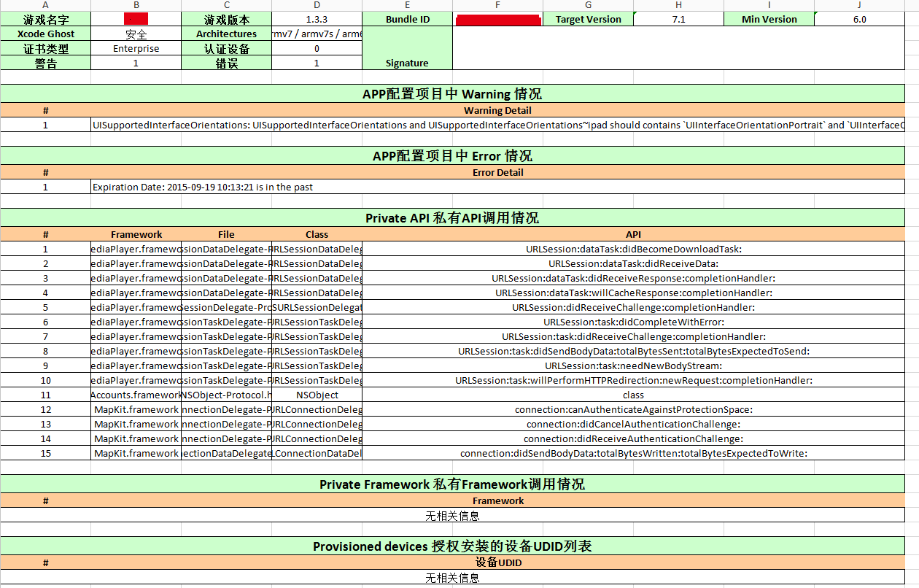This screenshot has height=588, width=919.
Task: Select URLSession:task:didSendBodyData API cell
Action: 633,351
